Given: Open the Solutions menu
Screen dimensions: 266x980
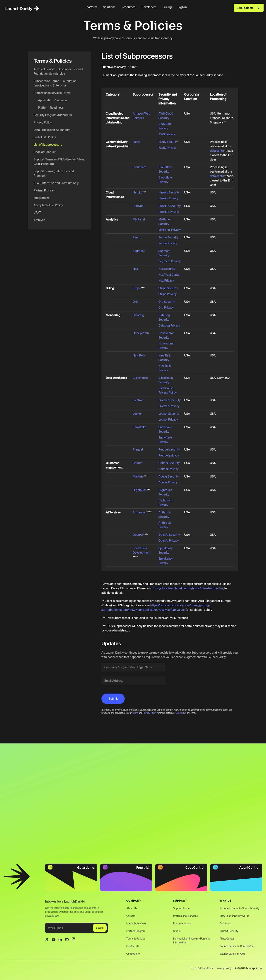Looking at the screenshot, I should pyautogui.click(x=109, y=7).
